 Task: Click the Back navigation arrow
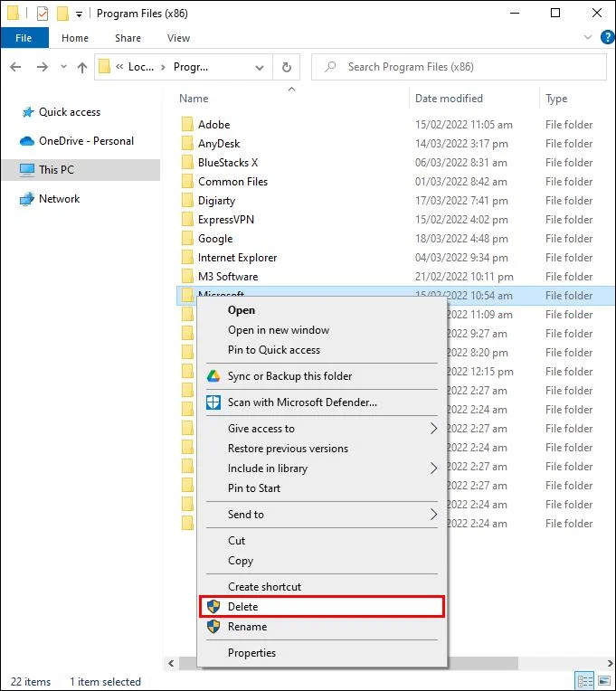coord(16,67)
